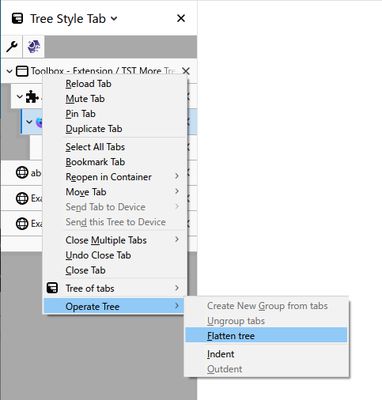Choose Flatten tree

coord(266,336)
